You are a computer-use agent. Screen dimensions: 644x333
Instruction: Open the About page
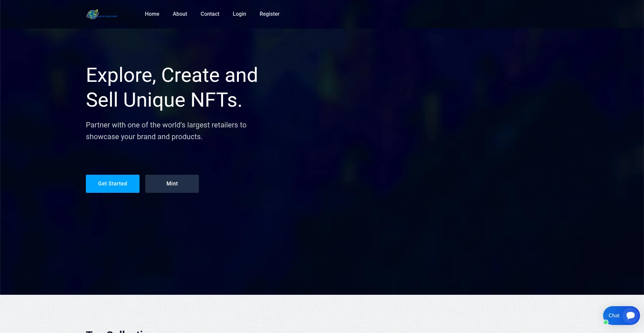point(180,14)
